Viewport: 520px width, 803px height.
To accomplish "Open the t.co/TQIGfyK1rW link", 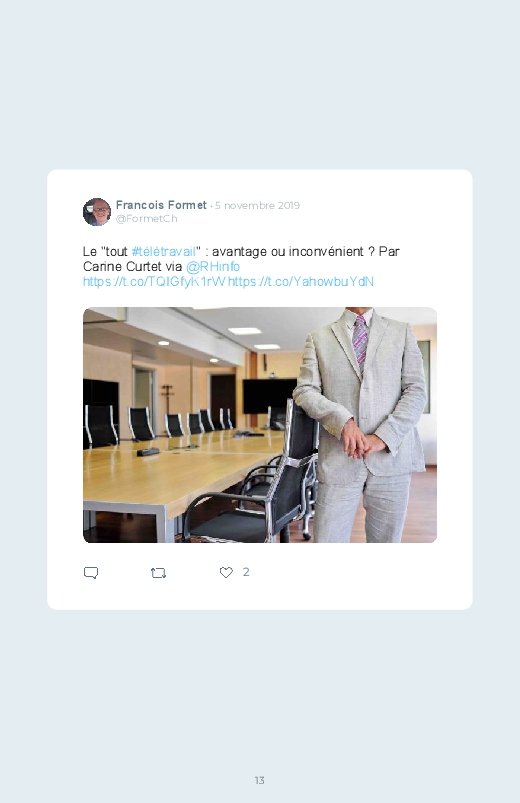I will pyautogui.click(x=154, y=281).
